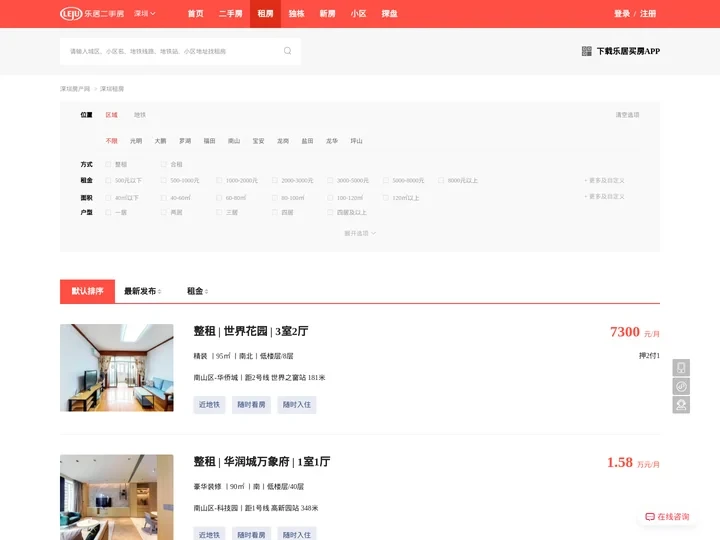Click the 在线咨询 chat bubble icon

tap(650, 517)
